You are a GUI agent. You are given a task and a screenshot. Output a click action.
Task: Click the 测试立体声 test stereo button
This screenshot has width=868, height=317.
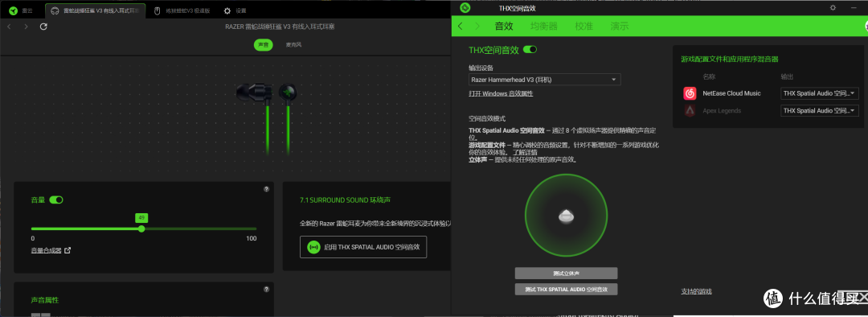tap(566, 274)
